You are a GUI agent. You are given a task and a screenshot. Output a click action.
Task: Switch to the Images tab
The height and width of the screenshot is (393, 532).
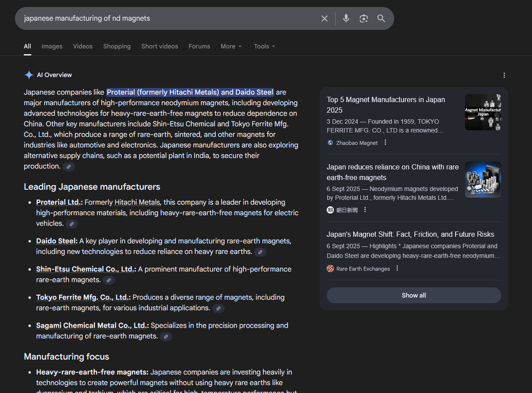[52, 46]
